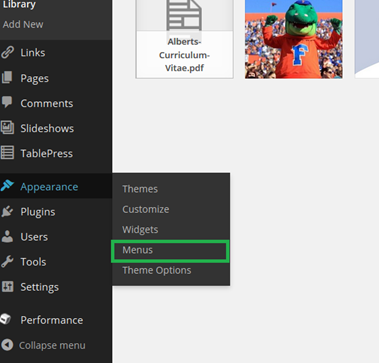This screenshot has width=379, height=363.
Task: Open the TablePress menu label
Action: click(46, 153)
